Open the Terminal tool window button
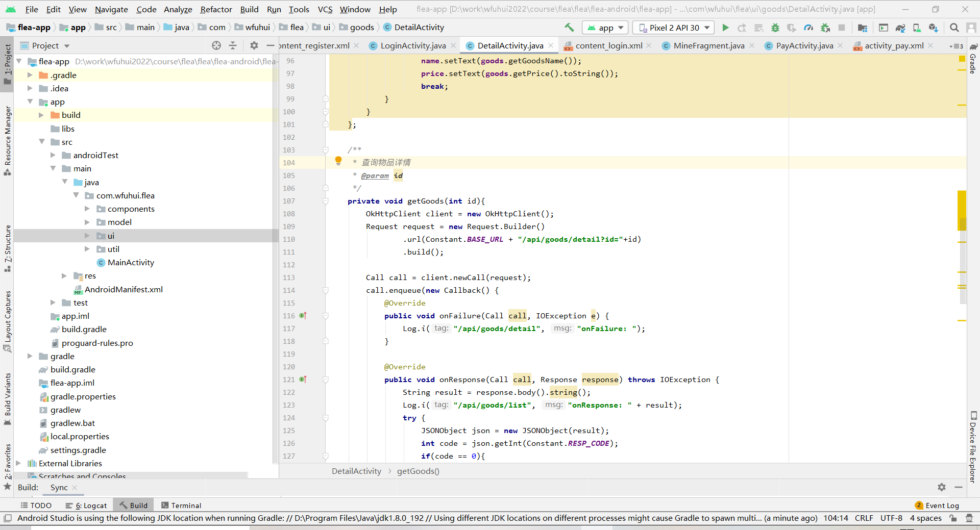Viewport: 980px width, 530px height. click(181, 506)
